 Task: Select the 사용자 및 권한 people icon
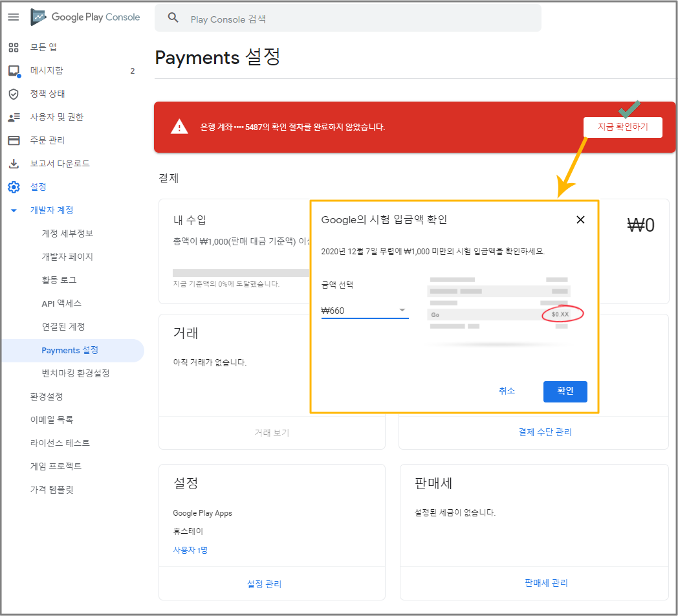click(x=14, y=117)
